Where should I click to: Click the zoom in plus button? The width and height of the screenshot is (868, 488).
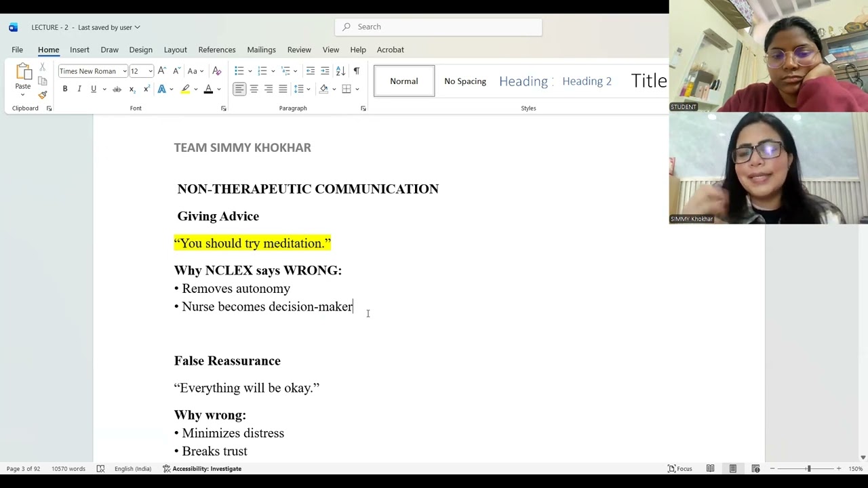point(839,468)
